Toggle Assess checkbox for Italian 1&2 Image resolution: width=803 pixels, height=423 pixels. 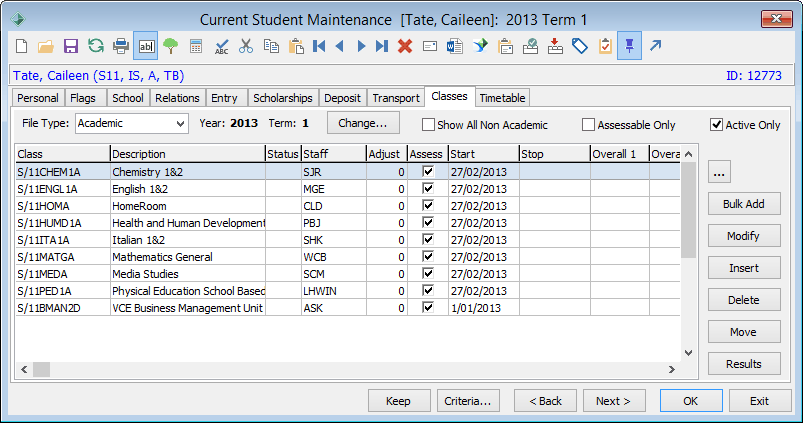428,239
